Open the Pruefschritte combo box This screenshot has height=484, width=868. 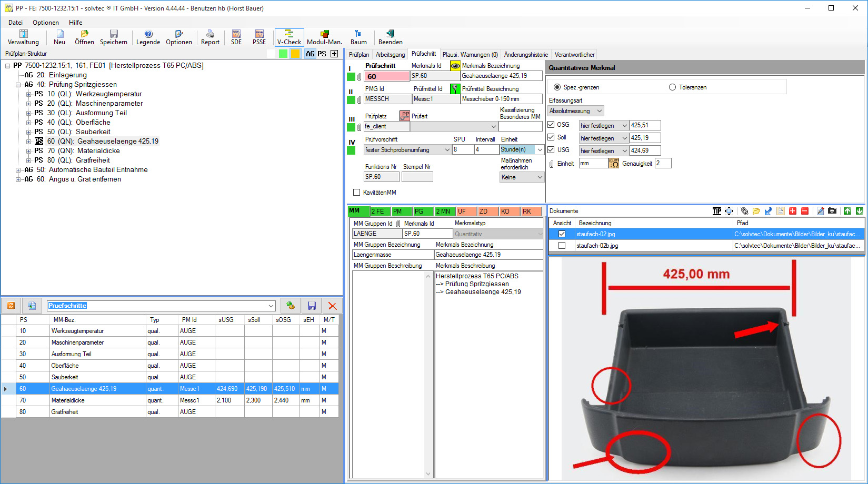click(271, 306)
